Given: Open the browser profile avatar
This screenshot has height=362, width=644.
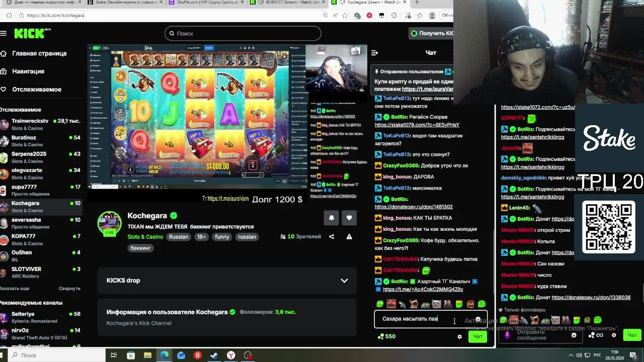Looking at the screenshot, I should tap(432, 16).
